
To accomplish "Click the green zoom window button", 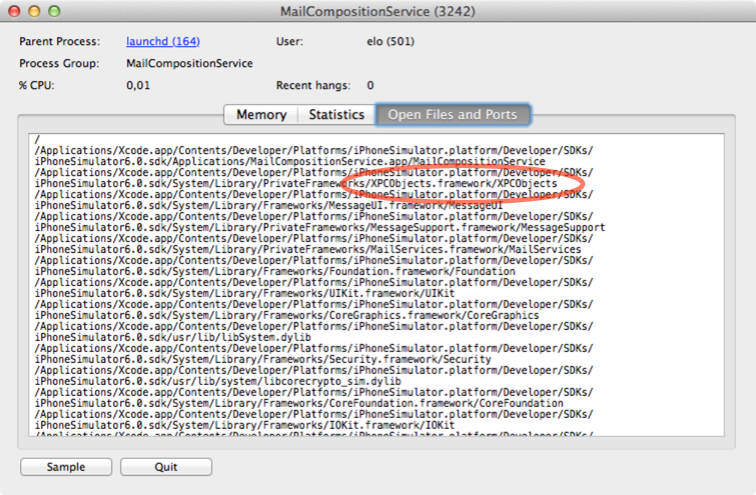I will 52,11.
